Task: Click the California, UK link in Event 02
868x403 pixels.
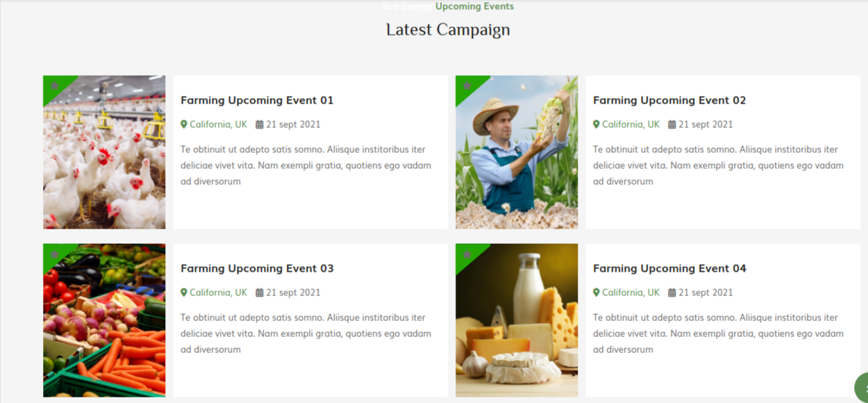Action: (631, 124)
